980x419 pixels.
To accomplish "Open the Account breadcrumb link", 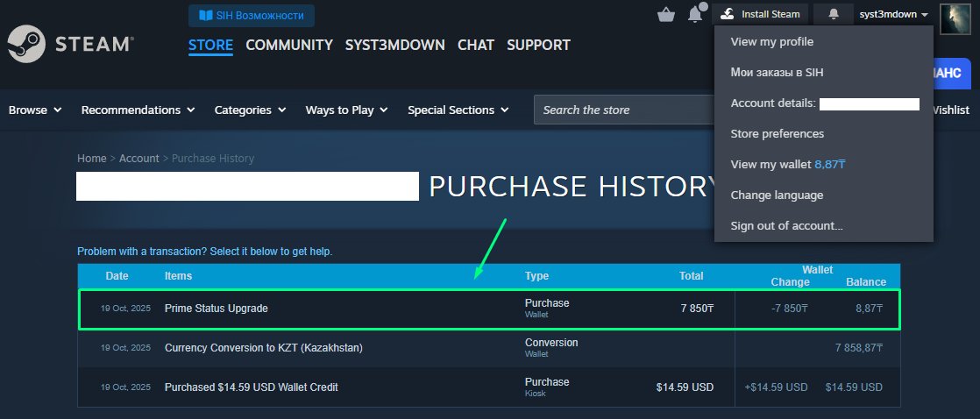I will point(138,158).
